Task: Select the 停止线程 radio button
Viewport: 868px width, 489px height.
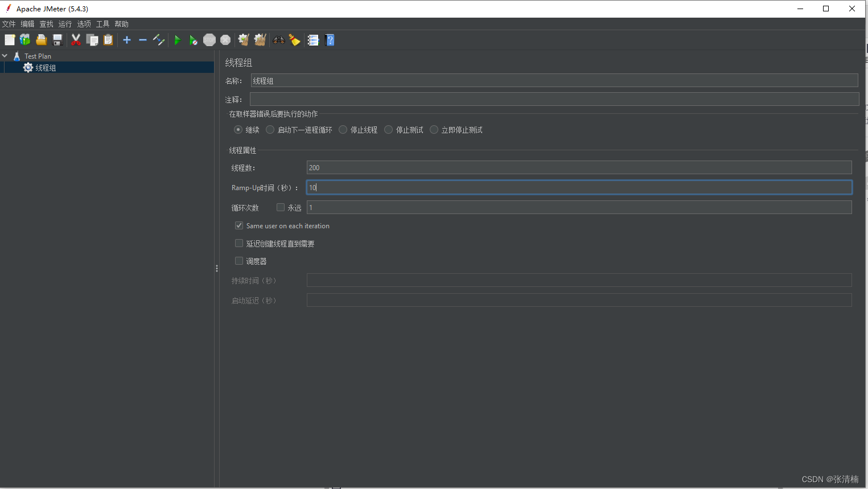Action: pos(343,130)
